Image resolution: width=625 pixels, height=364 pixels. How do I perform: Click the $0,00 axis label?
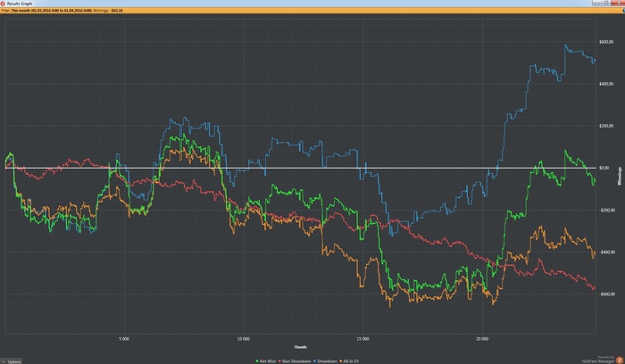pyautogui.click(x=604, y=168)
